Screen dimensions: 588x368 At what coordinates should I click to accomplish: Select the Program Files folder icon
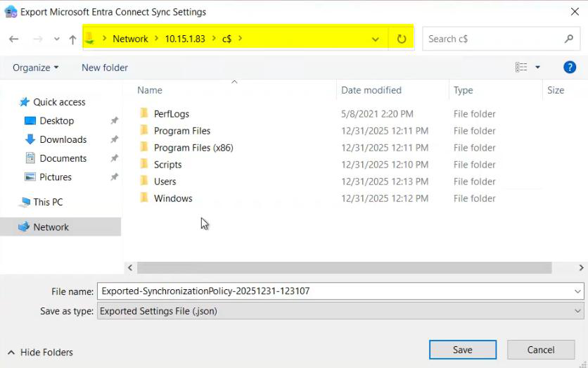144,129
